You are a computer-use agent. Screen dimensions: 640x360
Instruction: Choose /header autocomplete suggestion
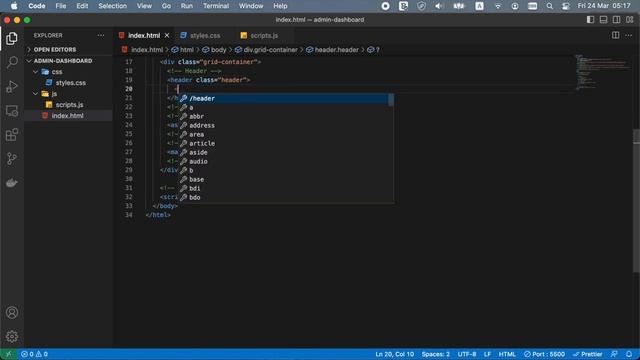285,98
